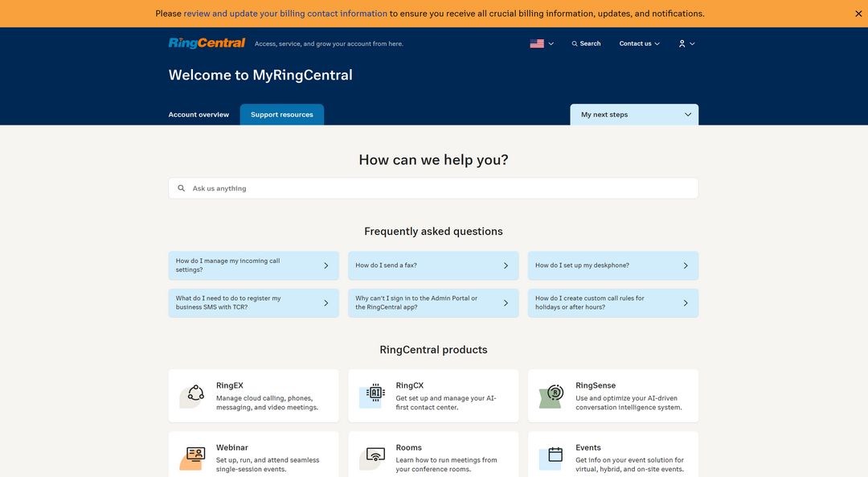Click 'How do I set up my deskphone?' card

tap(612, 265)
